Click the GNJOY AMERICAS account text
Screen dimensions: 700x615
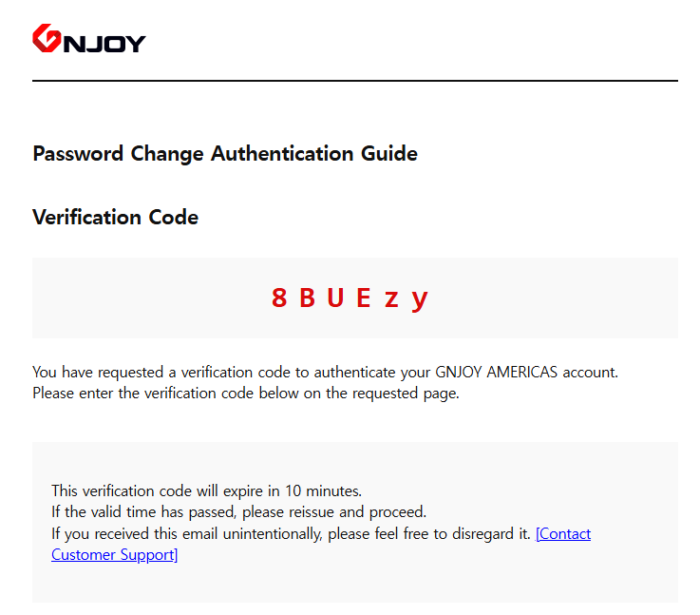526,372
